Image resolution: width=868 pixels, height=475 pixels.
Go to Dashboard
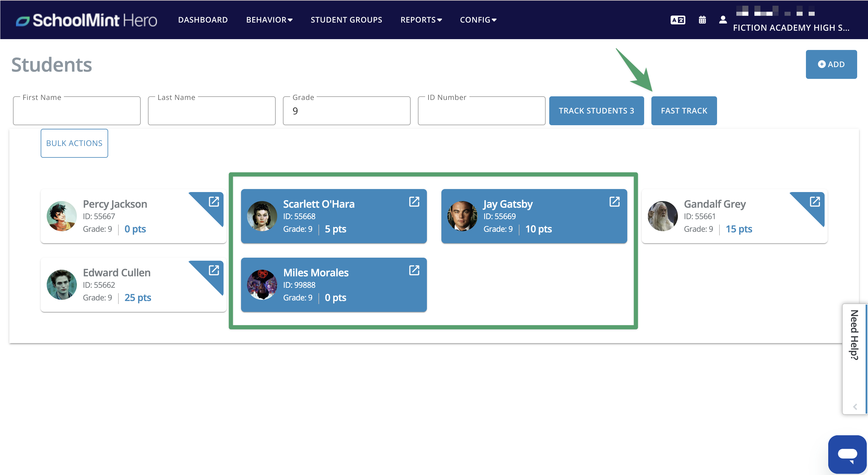click(203, 20)
